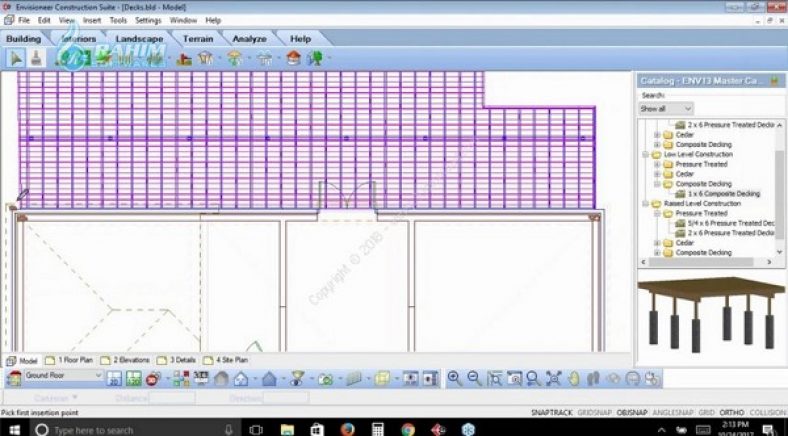The image size is (788, 436).
Task: Switch to the Building tab
Action: (x=24, y=39)
